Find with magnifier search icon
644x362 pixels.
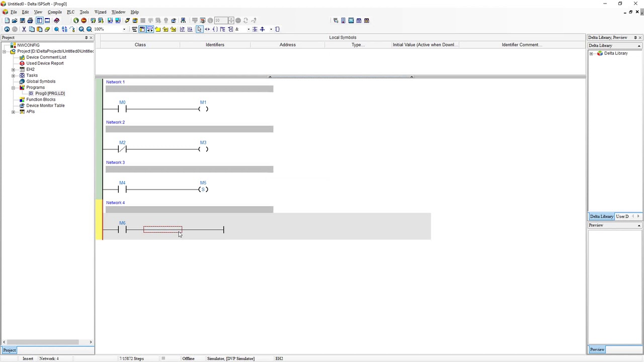click(56, 29)
